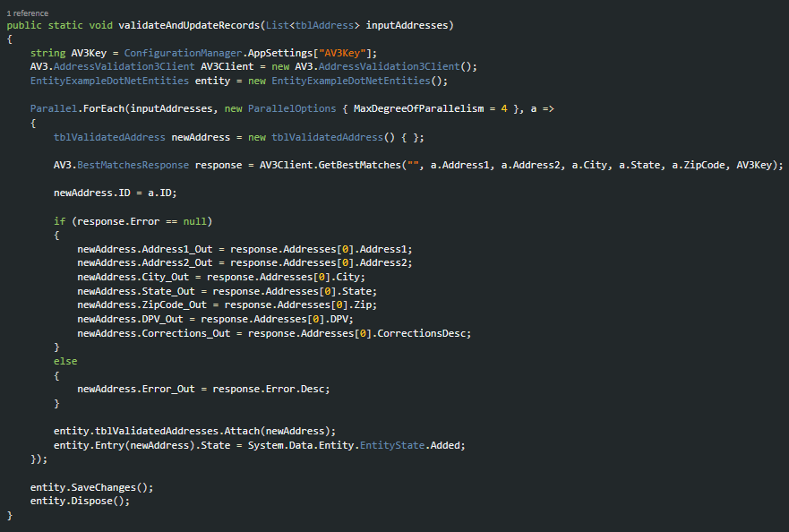Click ParallelOptions type name
The image size is (789, 532).
[x=292, y=108]
